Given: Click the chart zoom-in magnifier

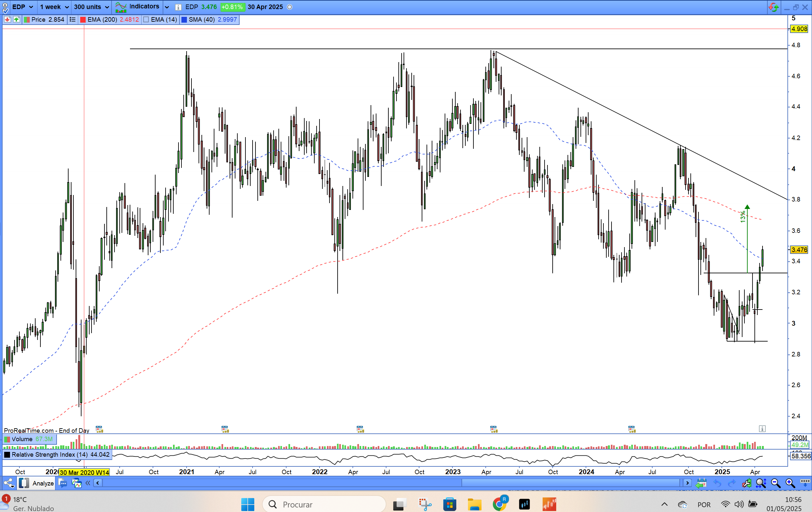Looking at the screenshot, I should pos(790,483).
